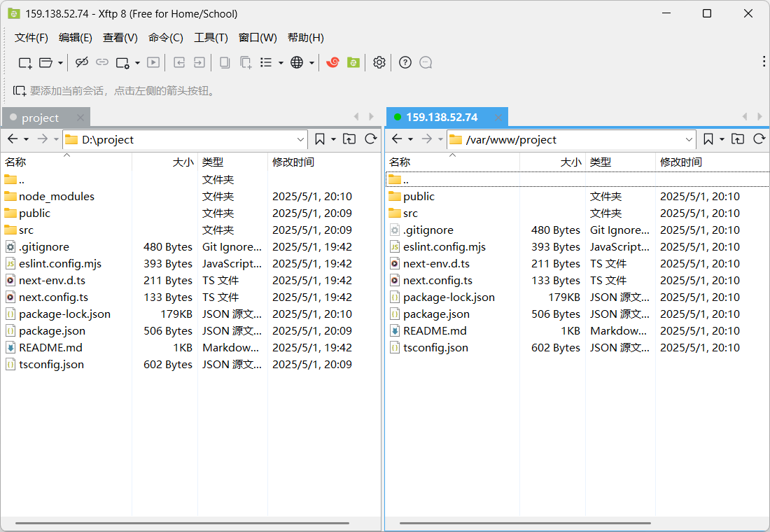Viewport: 770px width, 532px height.
Task: Click the Reconnect link icon
Action: click(102, 62)
